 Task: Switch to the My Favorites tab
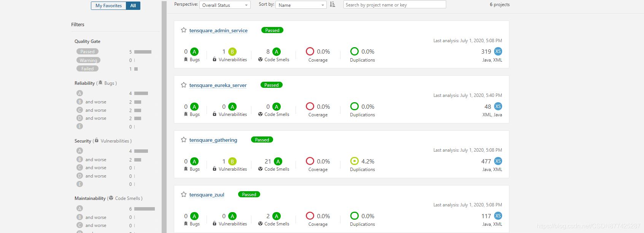108,6
